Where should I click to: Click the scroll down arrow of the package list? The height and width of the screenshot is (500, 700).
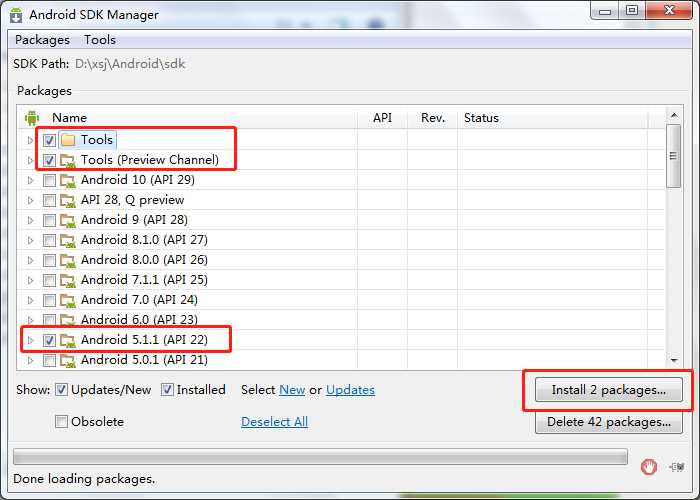tap(674, 360)
